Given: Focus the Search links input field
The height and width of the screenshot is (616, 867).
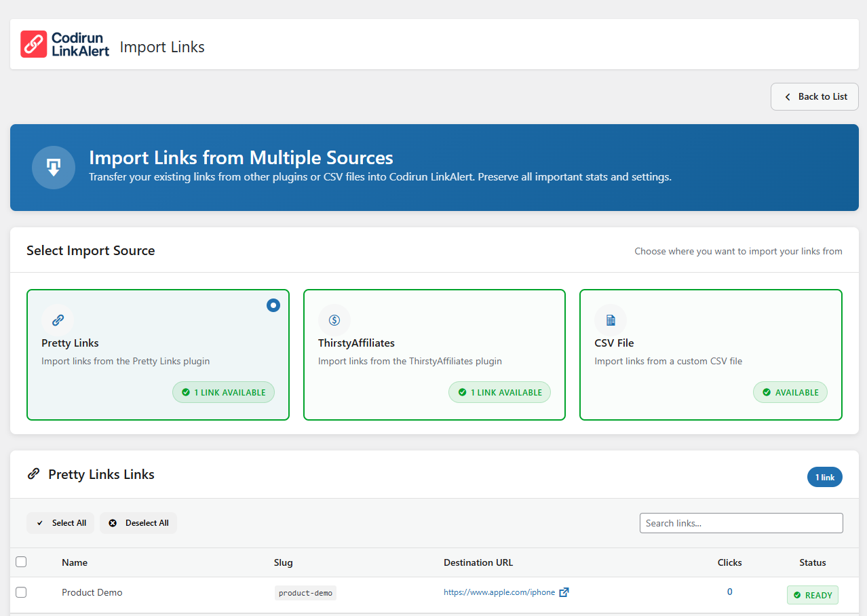Looking at the screenshot, I should click(x=741, y=523).
